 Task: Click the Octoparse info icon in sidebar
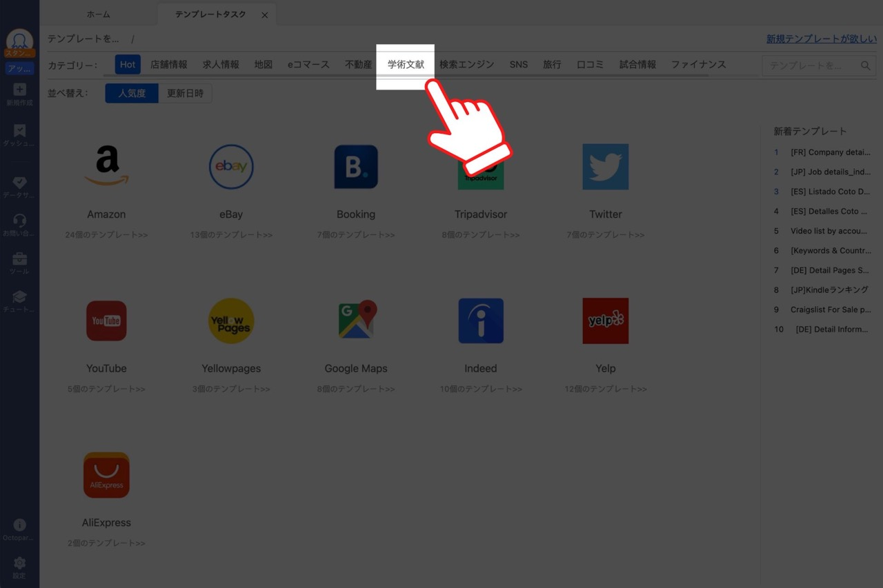[x=19, y=525]
